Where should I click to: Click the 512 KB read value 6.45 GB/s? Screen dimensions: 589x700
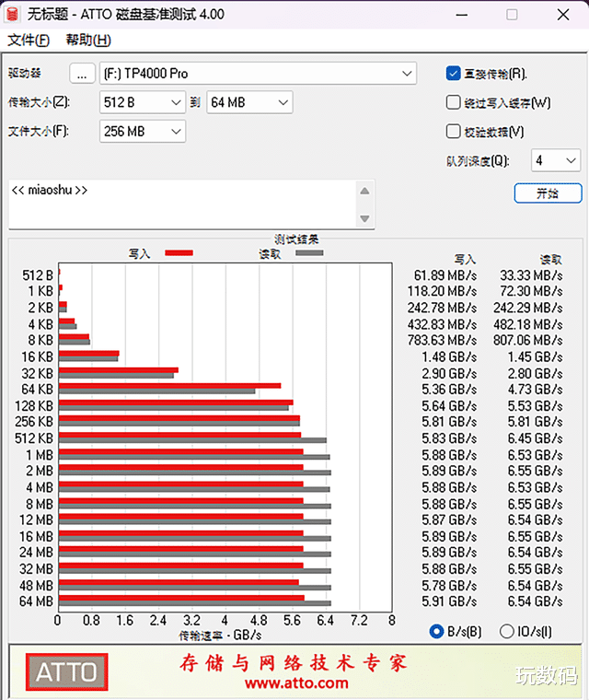point(535,438)
